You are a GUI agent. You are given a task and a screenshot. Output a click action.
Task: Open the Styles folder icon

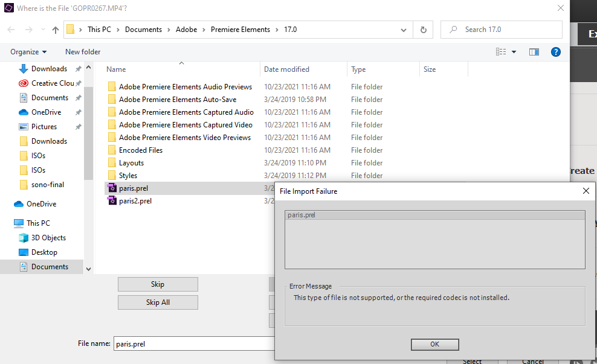click(112, 175)
